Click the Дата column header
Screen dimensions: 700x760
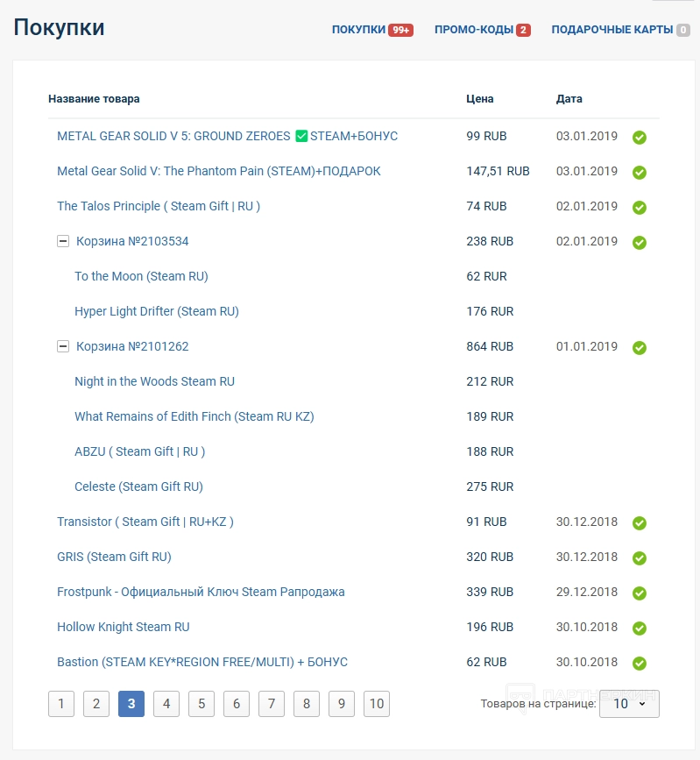(x=569, y=99)
